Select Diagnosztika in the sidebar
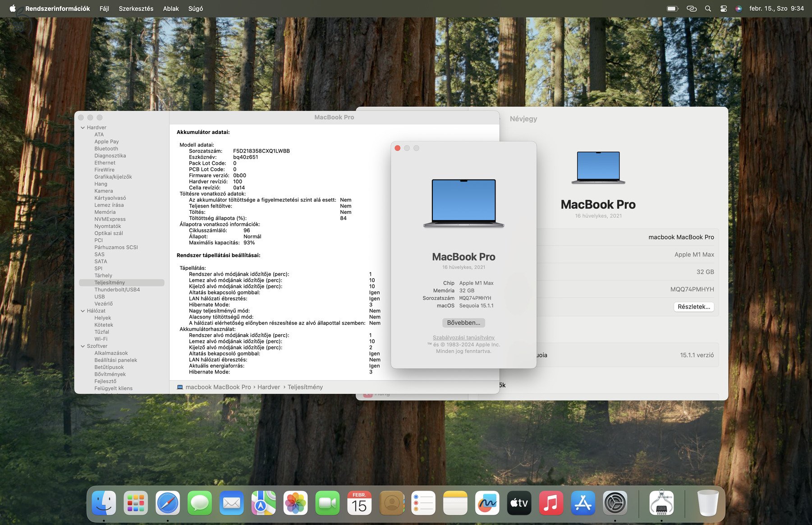The image size is (812, 525). (110, 156)
